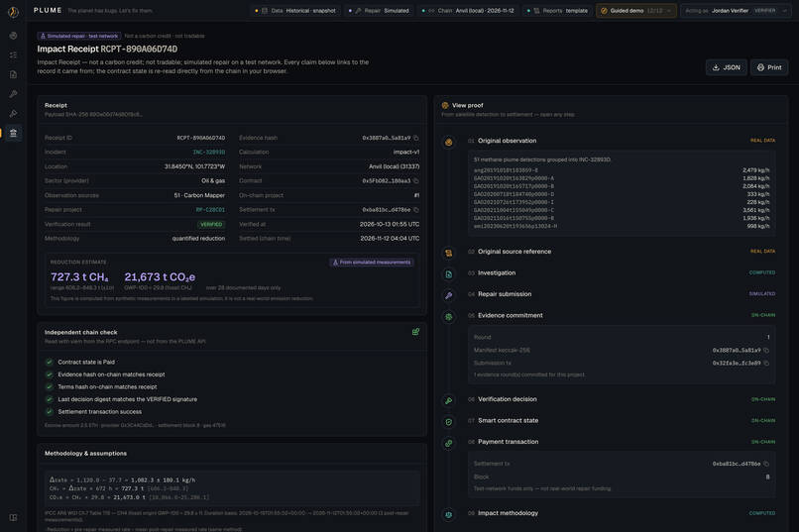This screenshot has height=532, width=799.
Task: Open repair project link RP-C28C01
Action: pos(210,210)
